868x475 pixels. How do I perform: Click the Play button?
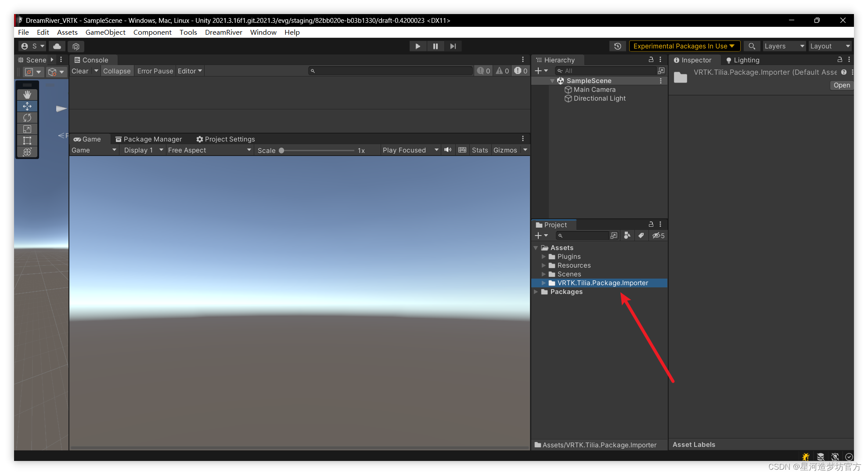pyautogui.click(x=418, y=46)
